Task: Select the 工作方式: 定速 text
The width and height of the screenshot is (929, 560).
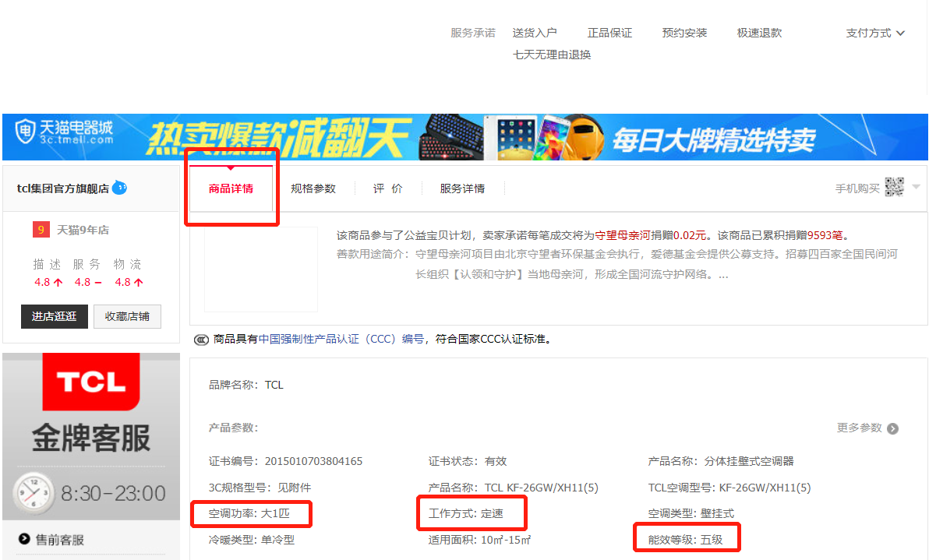Action: 466,513
